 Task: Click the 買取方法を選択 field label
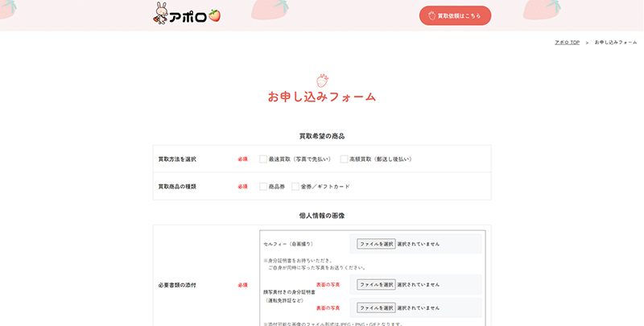177,159
